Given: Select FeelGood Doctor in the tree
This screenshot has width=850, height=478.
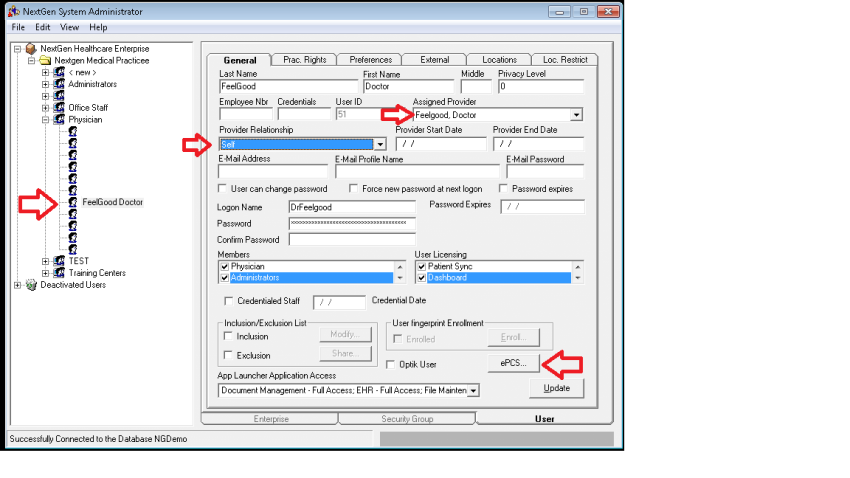Looking at the screenshot, I should coord(112,202).
